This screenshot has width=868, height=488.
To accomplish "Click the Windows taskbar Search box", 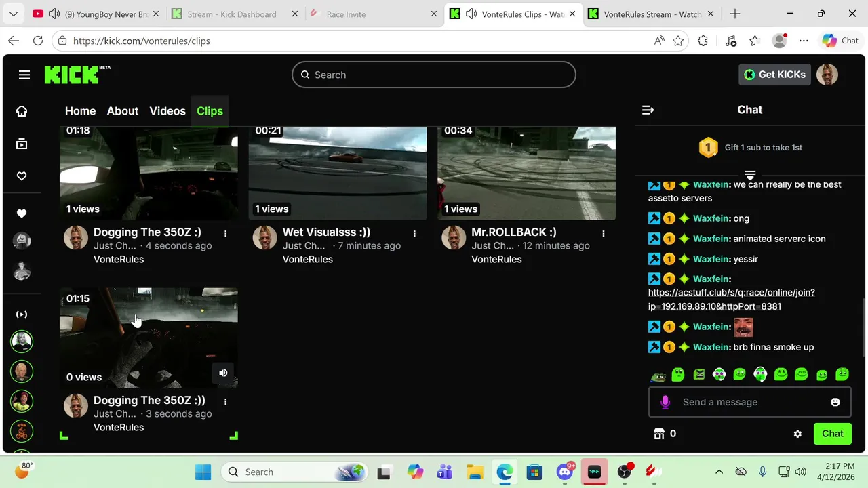I will click(295, 472).
